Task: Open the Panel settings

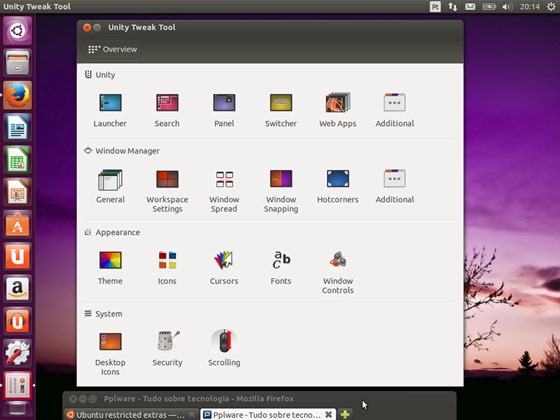Action: (x=224, y=110)
